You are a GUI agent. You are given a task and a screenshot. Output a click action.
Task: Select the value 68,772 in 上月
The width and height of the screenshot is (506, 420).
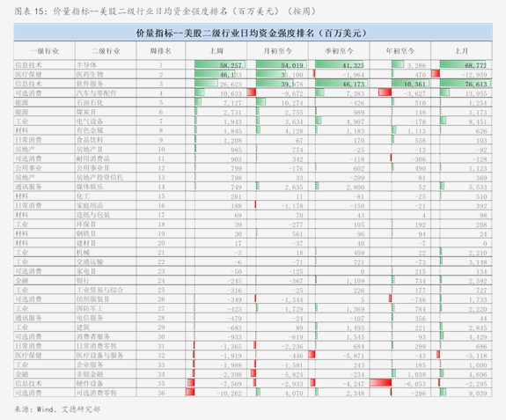coord(476,65)
